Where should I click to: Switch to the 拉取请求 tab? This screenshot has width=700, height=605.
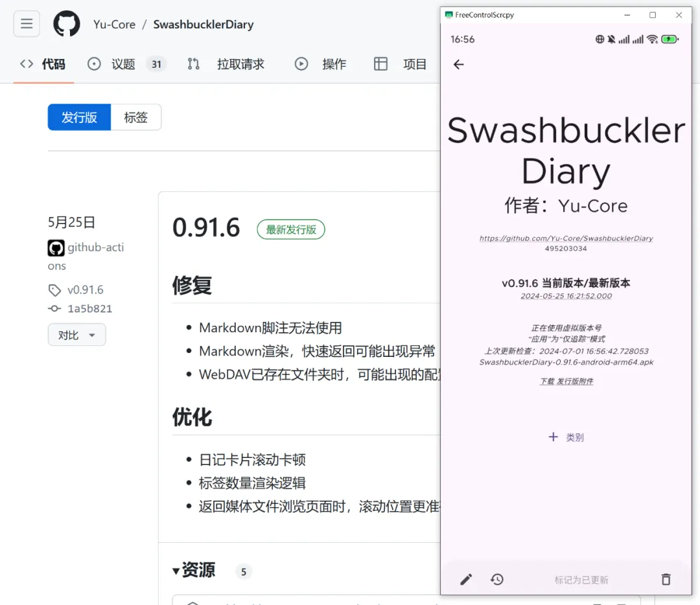[226, 64]
